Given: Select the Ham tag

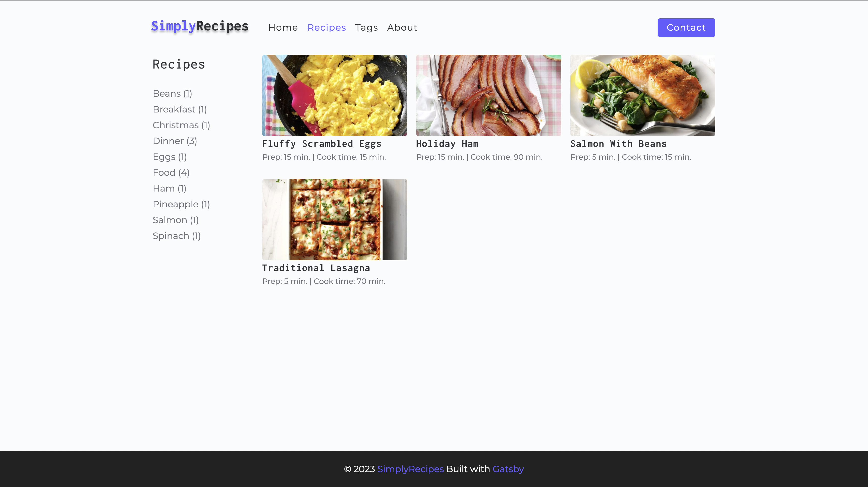Looking at the screenshot, I should pos(170,188).
